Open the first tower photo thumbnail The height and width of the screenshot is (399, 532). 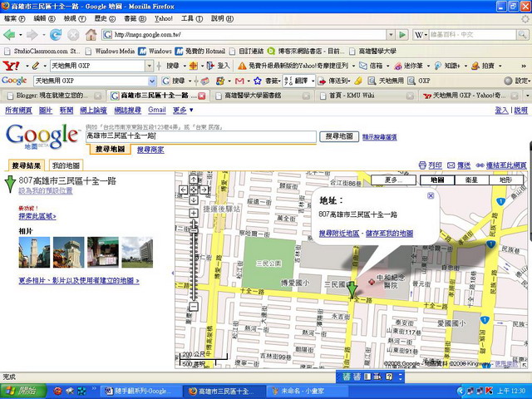34,253
